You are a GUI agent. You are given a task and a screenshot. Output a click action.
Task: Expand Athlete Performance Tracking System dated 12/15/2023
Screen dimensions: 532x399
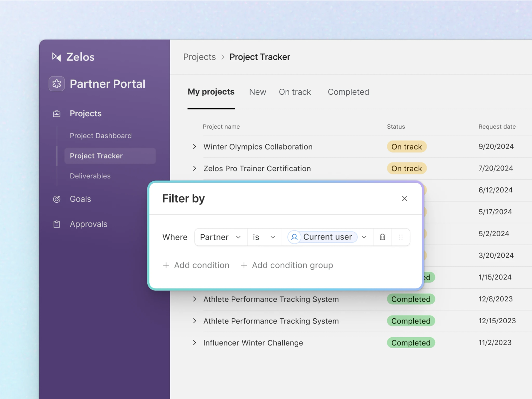point(195,321)
